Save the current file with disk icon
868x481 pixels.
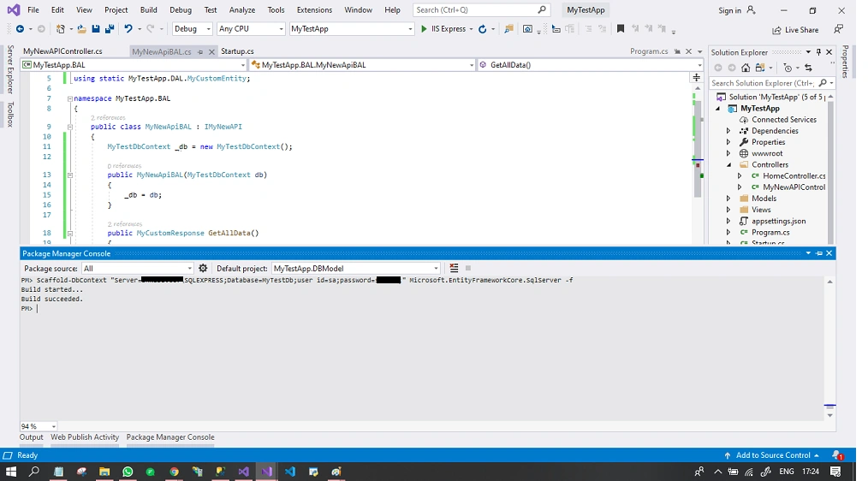coord(96,29)
